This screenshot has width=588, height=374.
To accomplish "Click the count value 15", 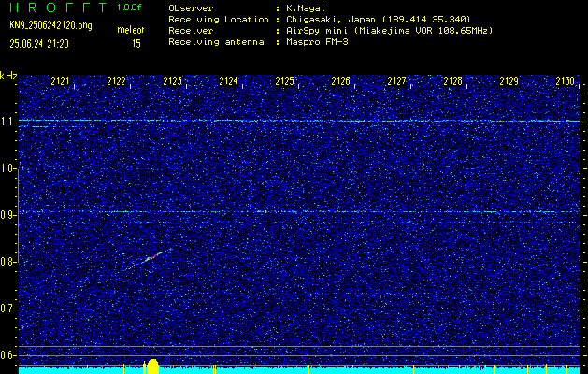I will coord(136,44).
